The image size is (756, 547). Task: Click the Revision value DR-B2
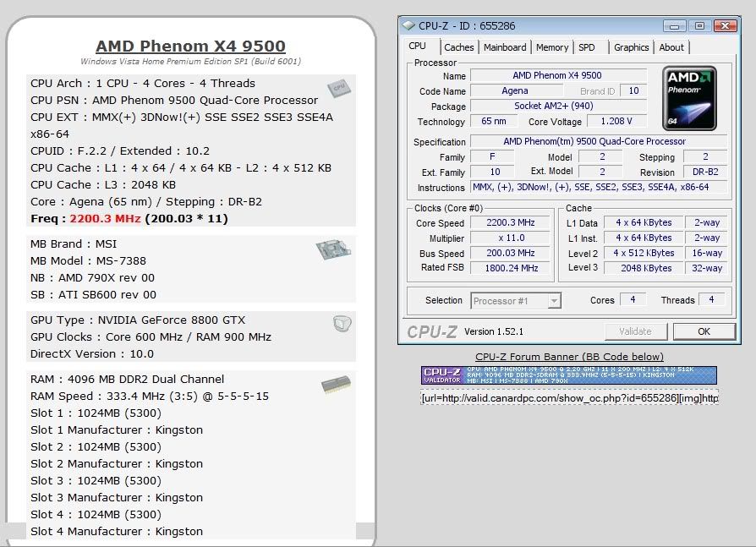(705, 172)
